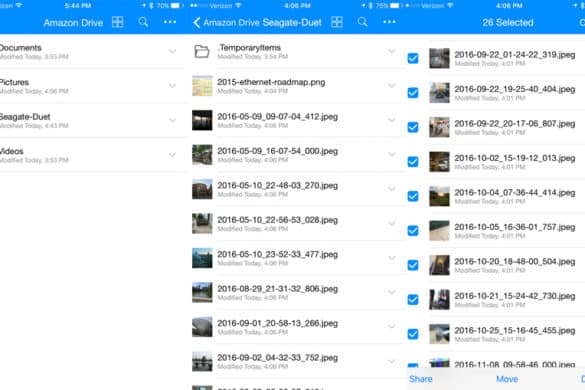
Task: Open the .TemporaryItems folder icon
Action: [x=202, y=51]
